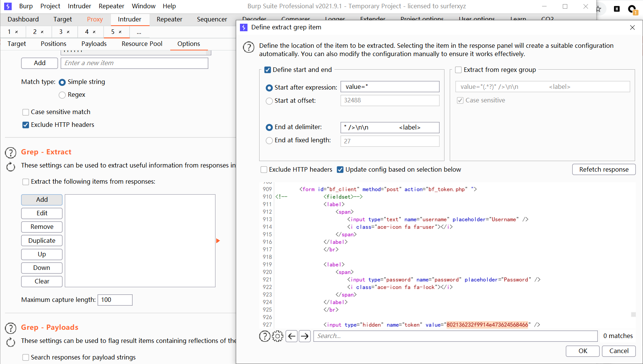Image resolution: width=643 pixels, height=364 pixels.
Task: Go to next search match arrow
Action: click(x=305, y=336)
